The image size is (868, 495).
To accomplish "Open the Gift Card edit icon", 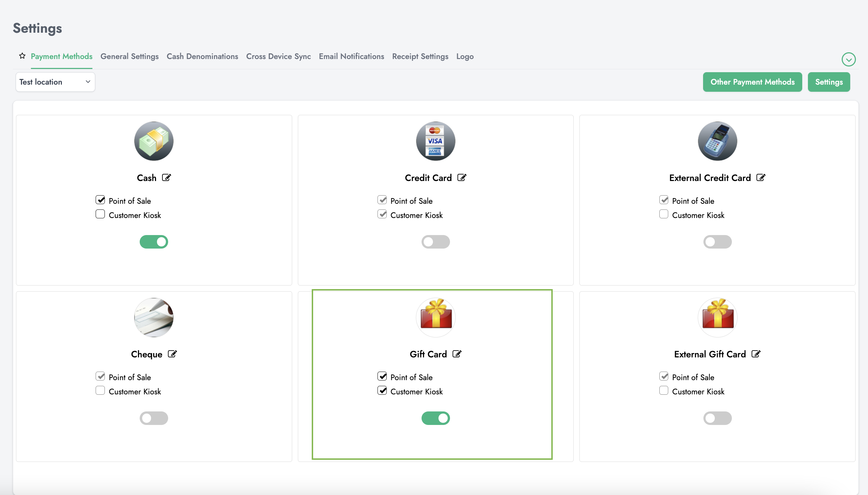I will pos(457,354).
